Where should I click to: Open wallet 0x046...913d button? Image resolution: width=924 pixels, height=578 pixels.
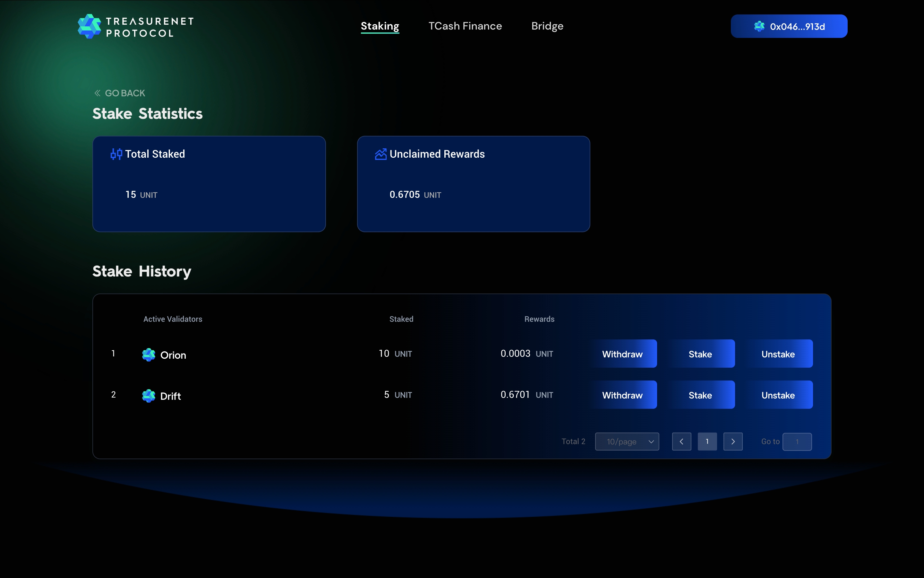(789, 26)
